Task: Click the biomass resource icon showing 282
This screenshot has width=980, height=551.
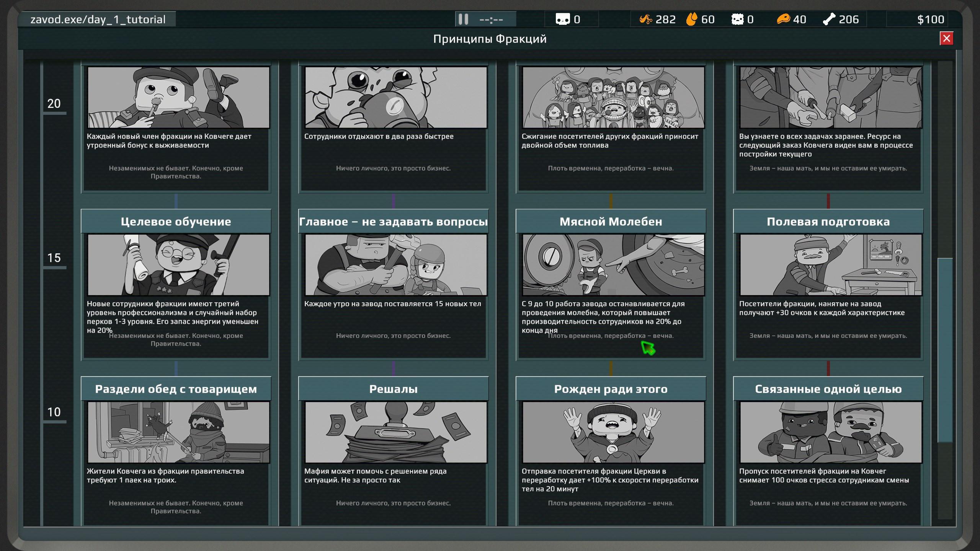Action: click(x=646, y=19)
